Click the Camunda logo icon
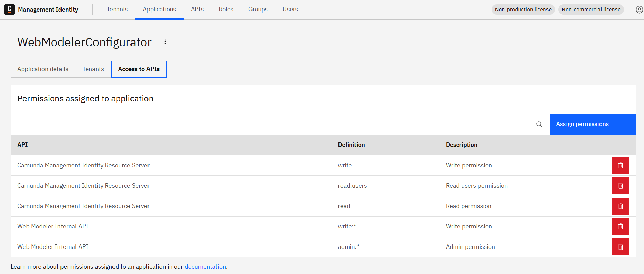This screenshot has height=274, width=644. [10, 10]
